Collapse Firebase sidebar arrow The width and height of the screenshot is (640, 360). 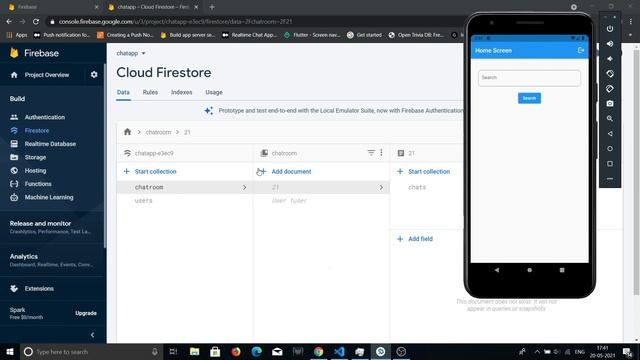point(92,335)
